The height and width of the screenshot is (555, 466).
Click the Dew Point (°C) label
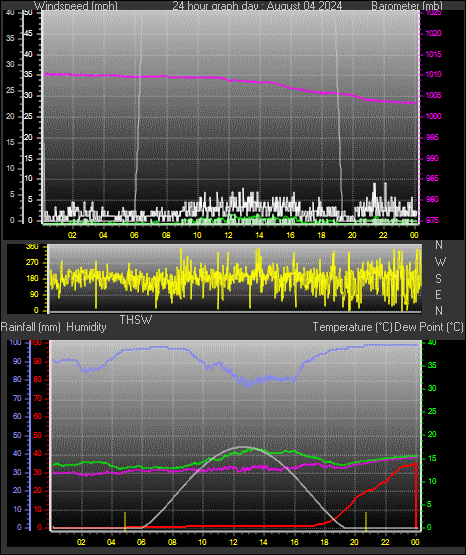(429, 327)
